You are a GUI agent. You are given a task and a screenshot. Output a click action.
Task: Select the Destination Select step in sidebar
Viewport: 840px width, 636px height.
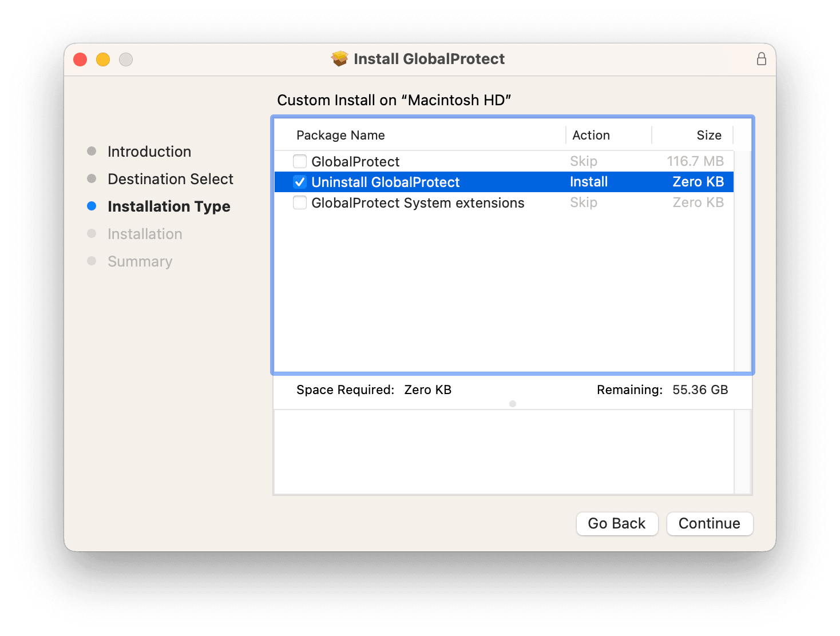(x=170, y=178)
